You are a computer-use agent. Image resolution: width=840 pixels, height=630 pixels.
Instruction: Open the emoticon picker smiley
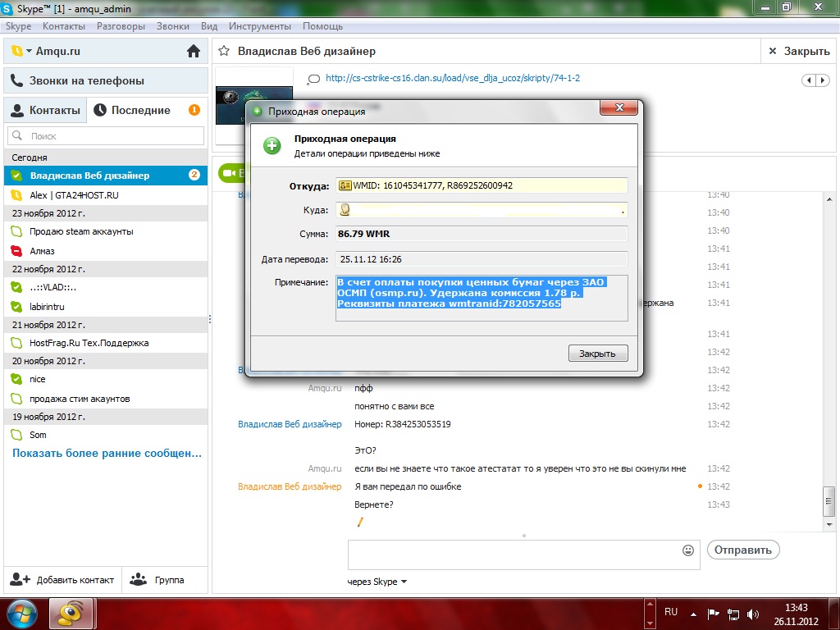688,550
